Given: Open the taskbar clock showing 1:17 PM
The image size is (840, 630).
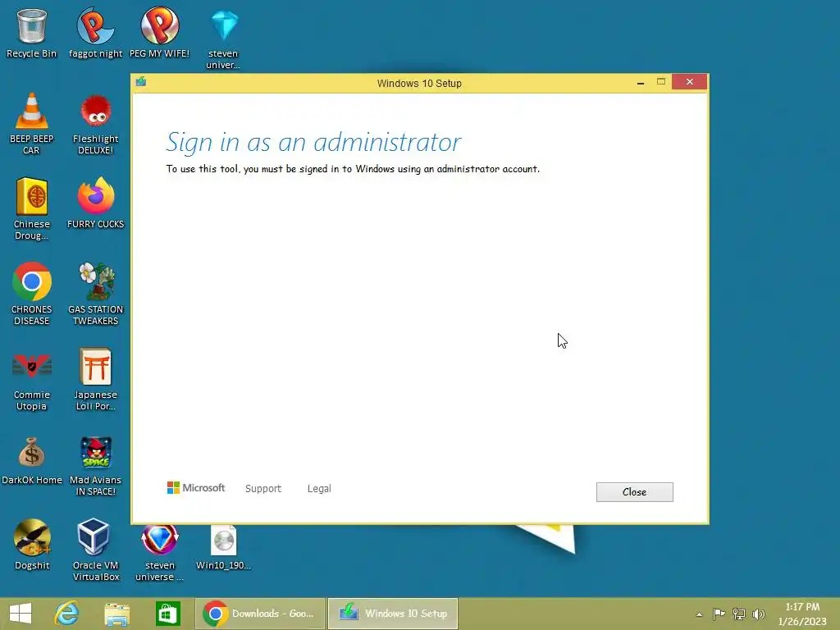Looking at the screenshot, I should [x=802, y=614].
